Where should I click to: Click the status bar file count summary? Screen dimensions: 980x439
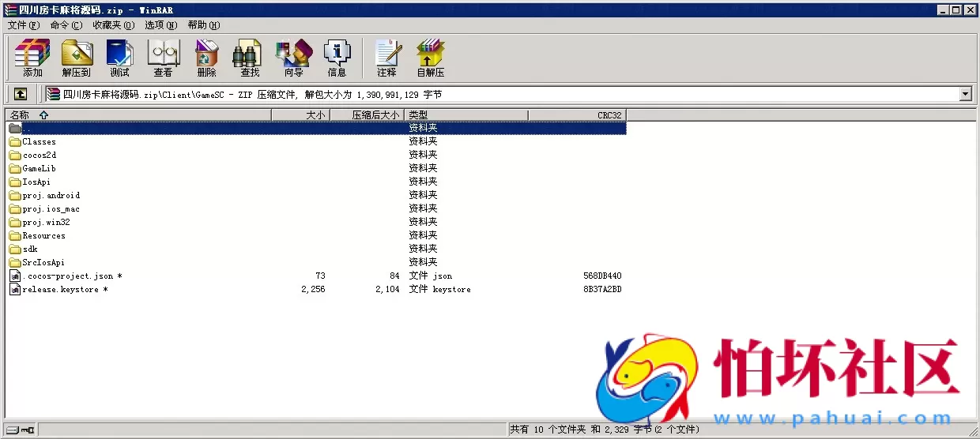coord(604,430)
